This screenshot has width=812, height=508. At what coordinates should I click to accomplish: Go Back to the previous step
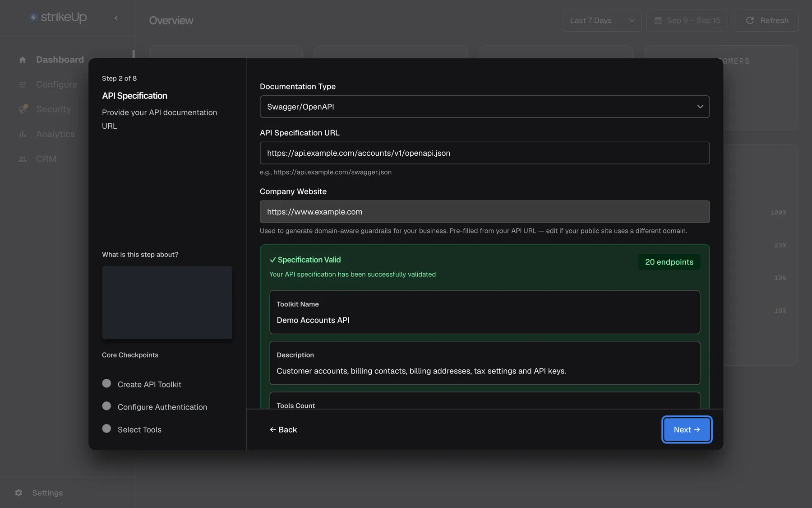[283, 429]
